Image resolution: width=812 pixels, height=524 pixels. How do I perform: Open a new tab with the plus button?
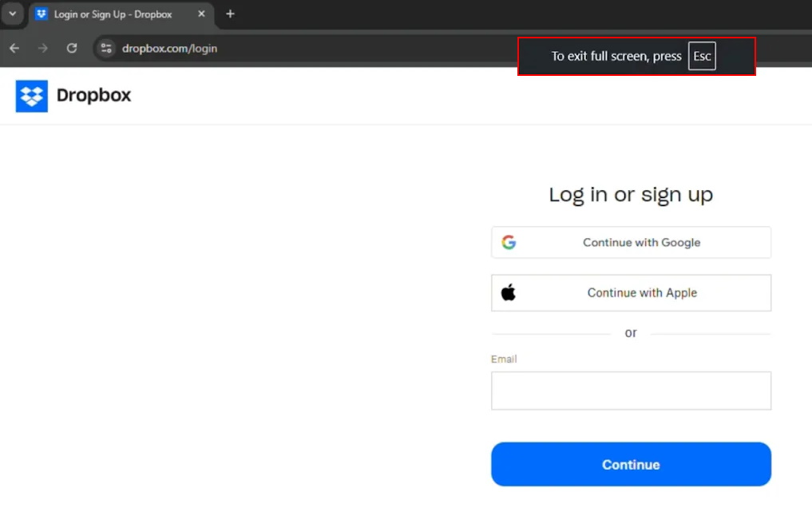(x=230, y=14)
